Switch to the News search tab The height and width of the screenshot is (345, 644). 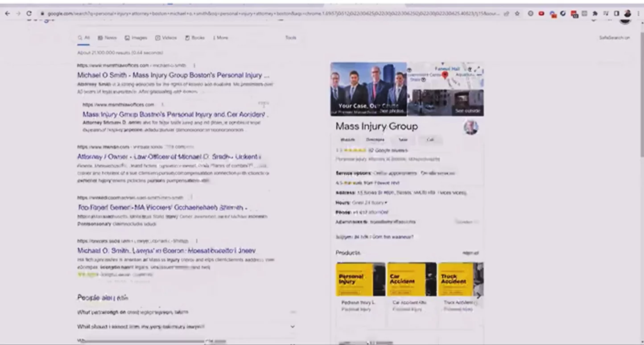tap(107, 38)
